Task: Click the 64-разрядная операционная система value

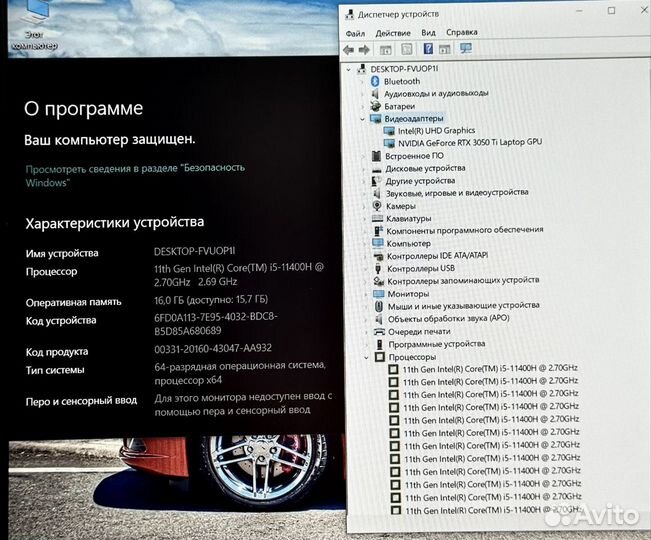Action: pos(240,373)
